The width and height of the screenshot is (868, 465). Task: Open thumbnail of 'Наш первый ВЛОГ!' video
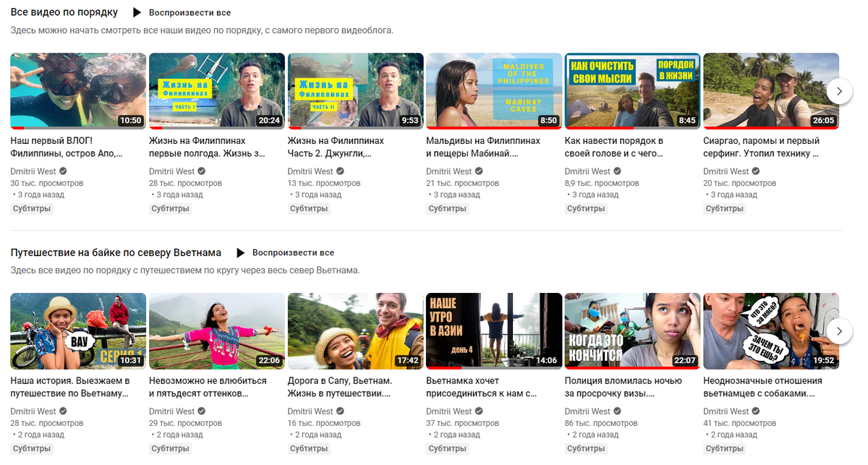(78, 91)
